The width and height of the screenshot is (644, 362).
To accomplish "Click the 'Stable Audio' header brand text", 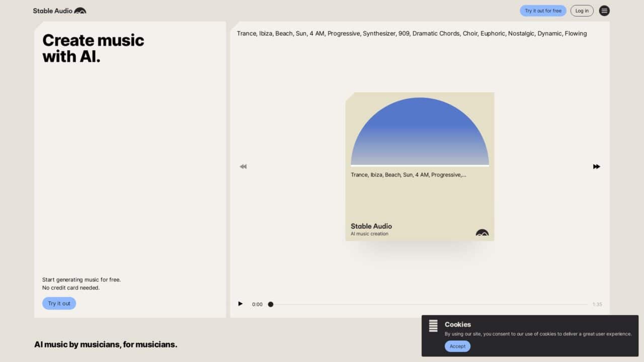I will 52,11.
